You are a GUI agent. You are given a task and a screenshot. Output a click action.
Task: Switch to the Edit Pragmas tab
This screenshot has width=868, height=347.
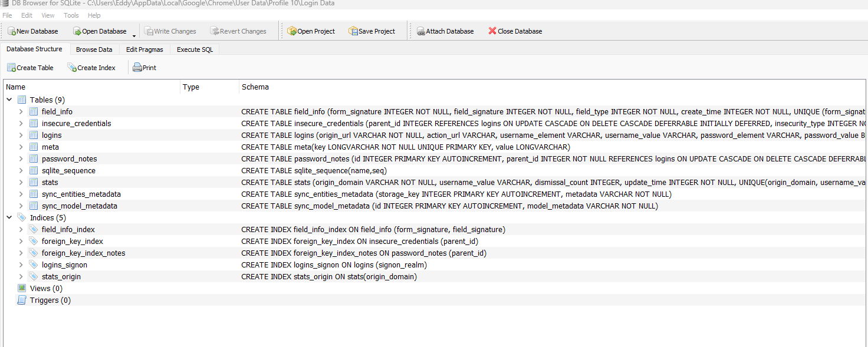(x=144, y=49)
